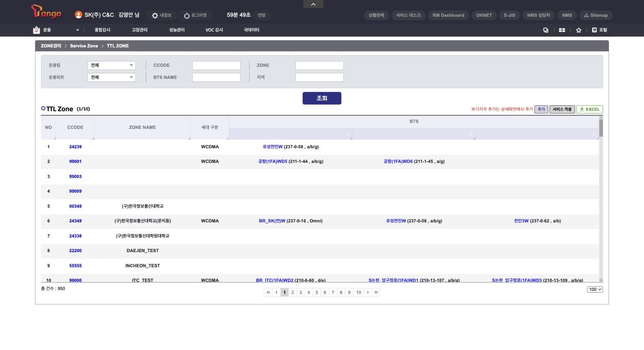
Task: Click the BTS NAME input field
Action: pos(216,78)
